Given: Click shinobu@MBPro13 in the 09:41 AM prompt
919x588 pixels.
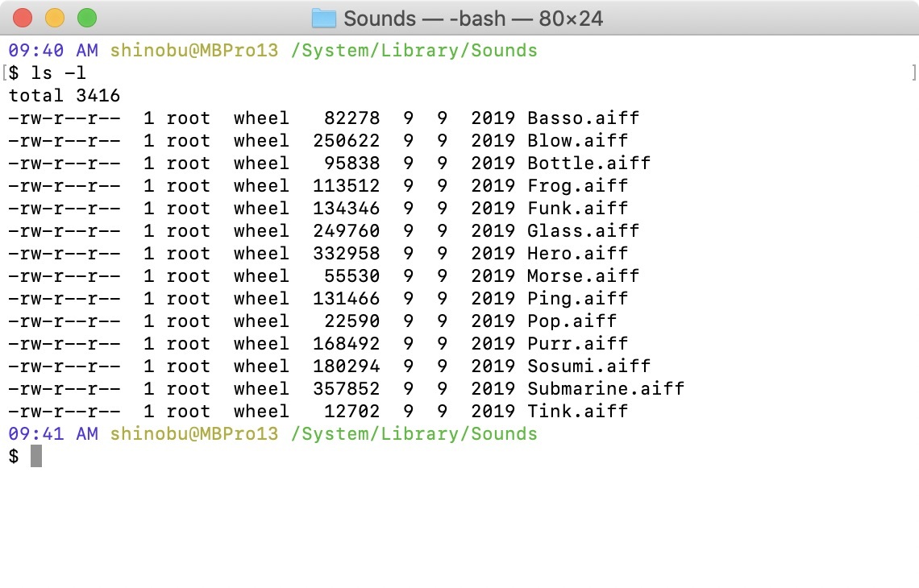Looking at the screenshot, I should [194, 434].
